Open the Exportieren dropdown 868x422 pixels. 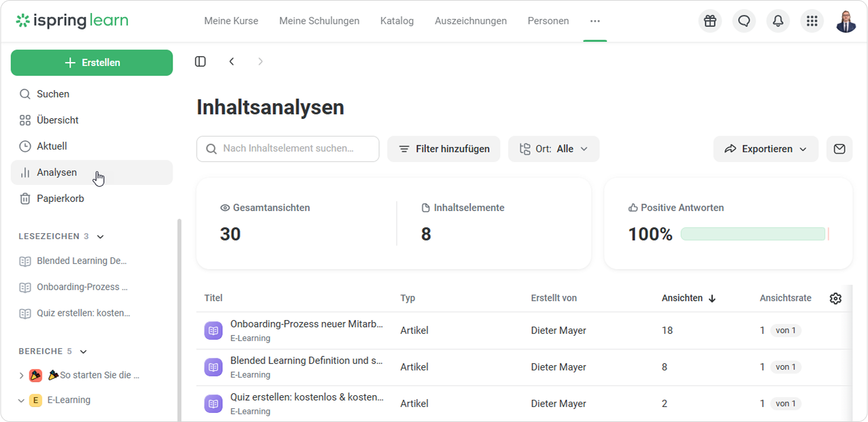coord(765,149)
